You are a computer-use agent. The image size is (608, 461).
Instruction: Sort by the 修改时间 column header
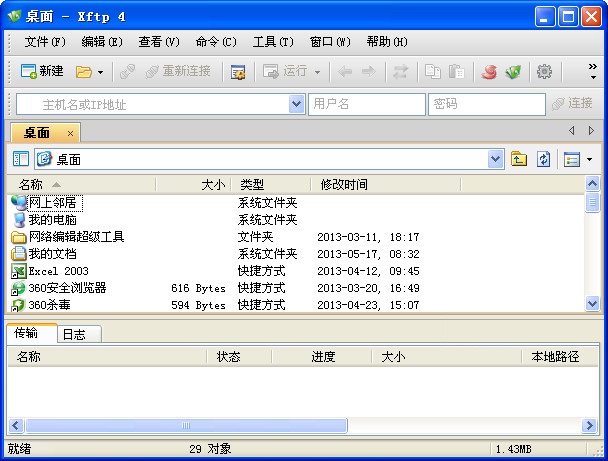(x=386, y=185)
